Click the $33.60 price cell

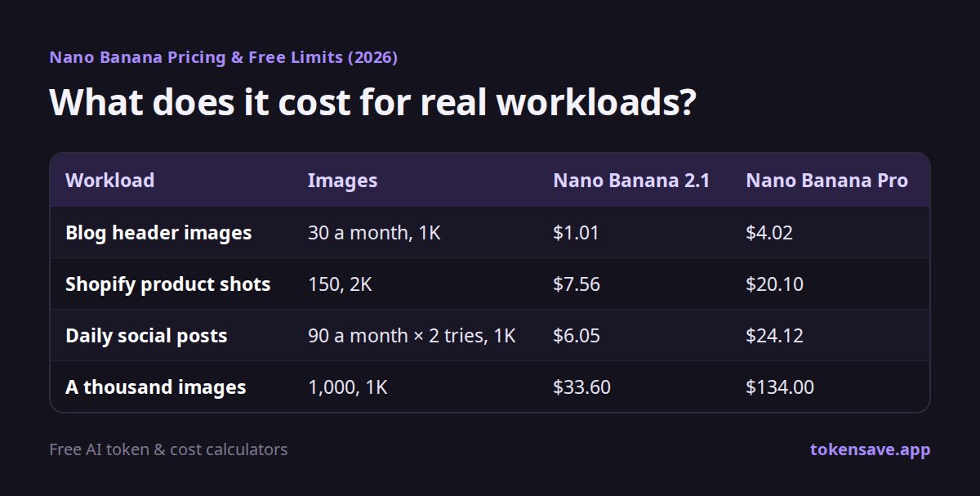[x=581, y=387]
